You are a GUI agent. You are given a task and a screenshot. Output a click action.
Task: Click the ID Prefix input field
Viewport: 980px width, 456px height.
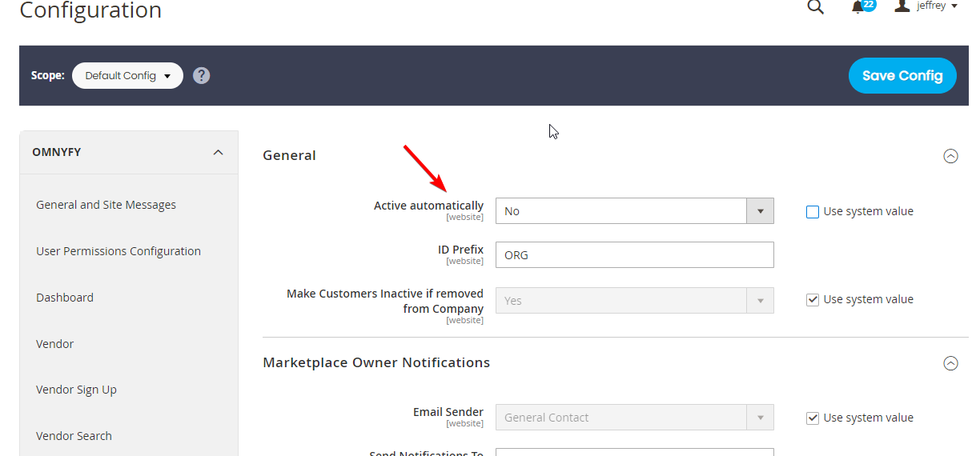coord(635,255)
